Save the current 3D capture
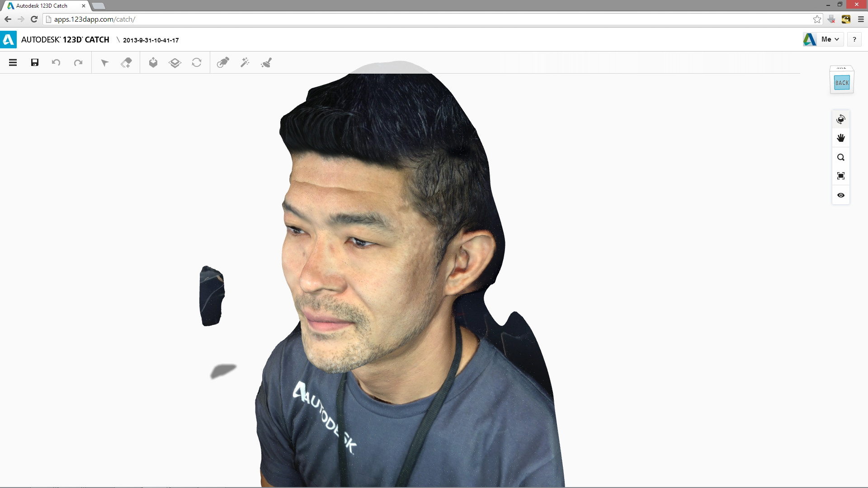Image resolution: width=868 pixels, height=488 pixels. (35, 62)
